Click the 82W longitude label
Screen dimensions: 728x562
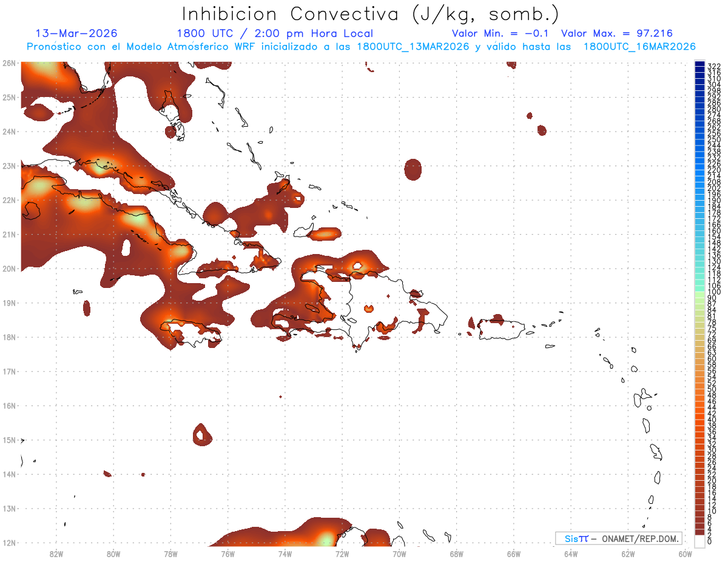pos(56,554)
